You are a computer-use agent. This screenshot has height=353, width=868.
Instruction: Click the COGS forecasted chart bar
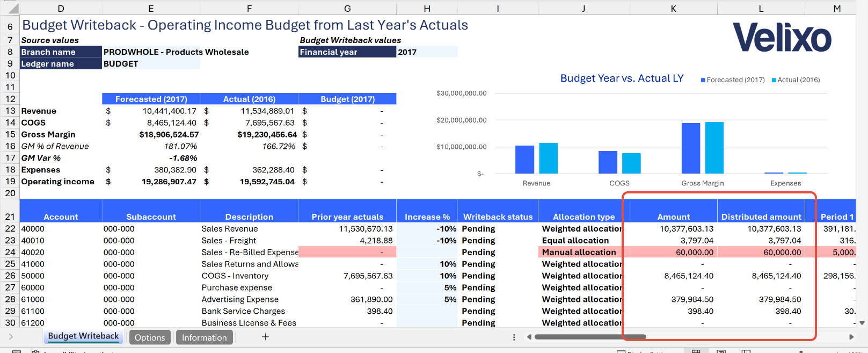coord(608,162)
